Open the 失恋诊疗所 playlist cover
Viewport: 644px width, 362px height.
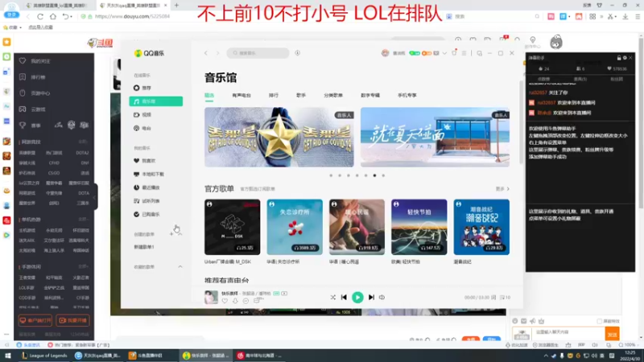[295, 227]
